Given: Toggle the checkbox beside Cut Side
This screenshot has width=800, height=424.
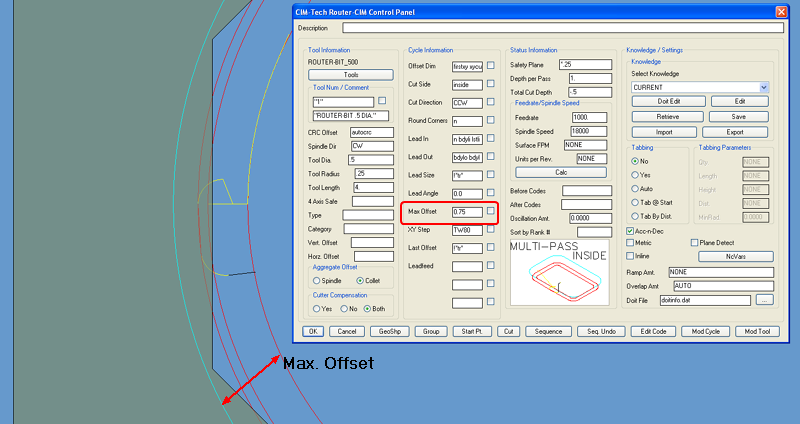Looking at the screenshot, I should point(490,83).
